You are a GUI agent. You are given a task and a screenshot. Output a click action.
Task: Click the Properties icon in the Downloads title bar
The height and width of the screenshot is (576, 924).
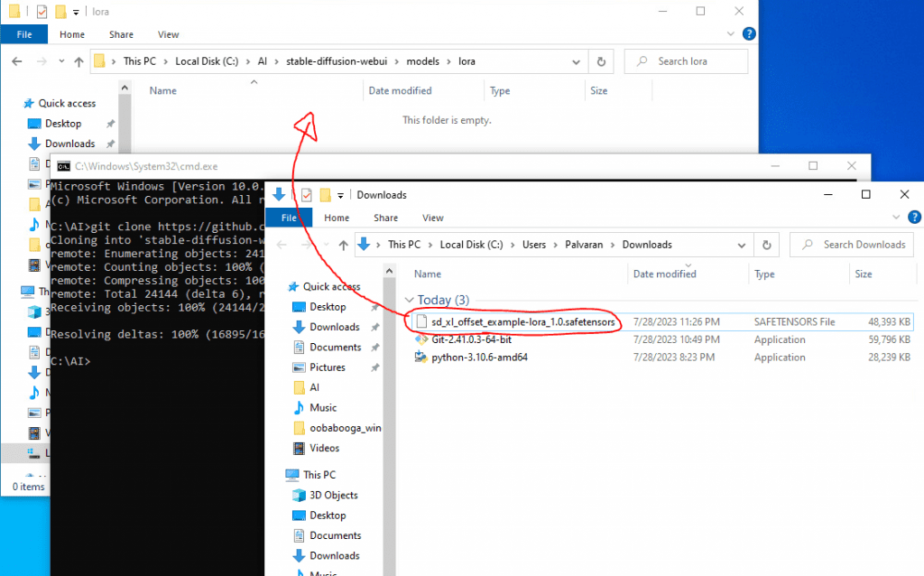307,195
